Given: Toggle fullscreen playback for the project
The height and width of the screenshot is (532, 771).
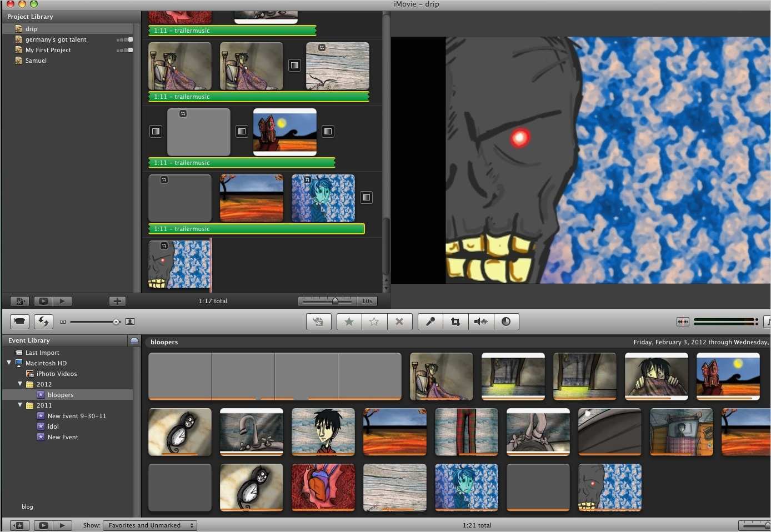Looking at the screenshot, I should [43, 300].
